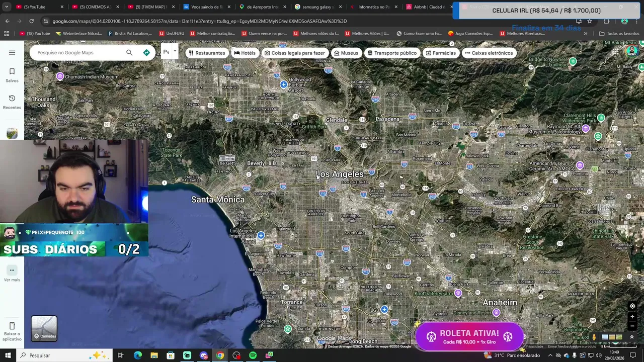Switch to the FIVEM MAP browser tab
Viewport: 644px width, 362px height.
pyautogui.click(x=151, y=7)
